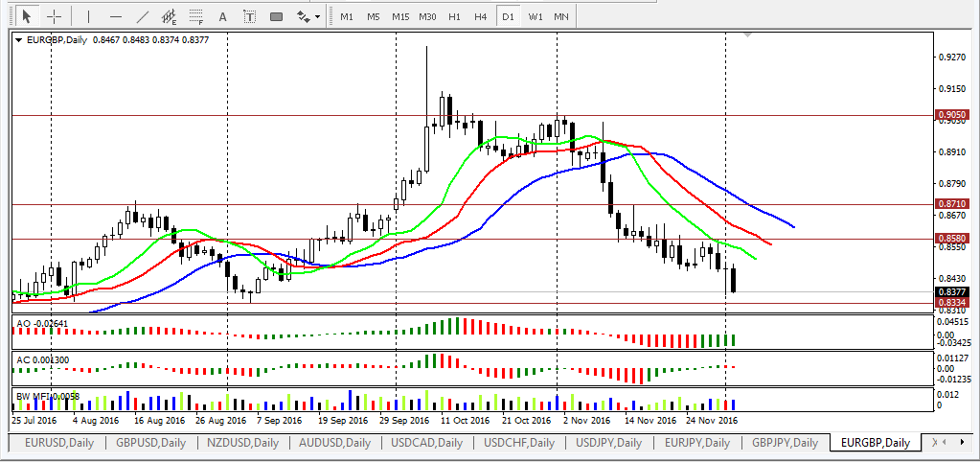Click the 2 Nov 2016 date label

click(x=586, y=421)
